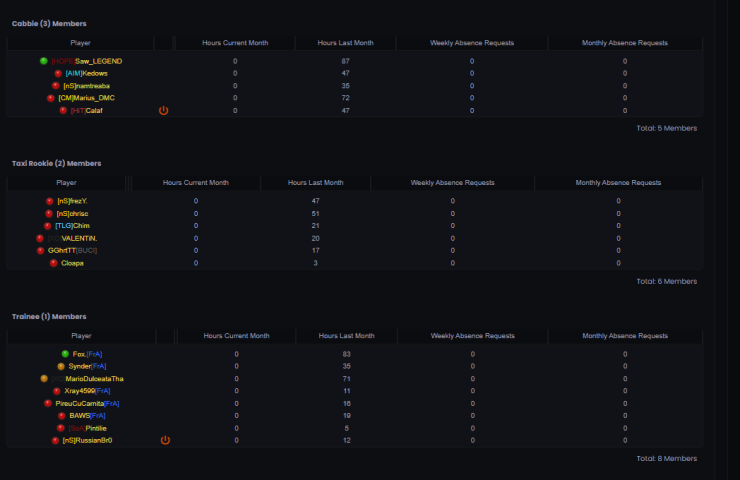Click Monthly Absence Requests header in Trainee table
The image size is (740, 480).
tap(625, 336)
